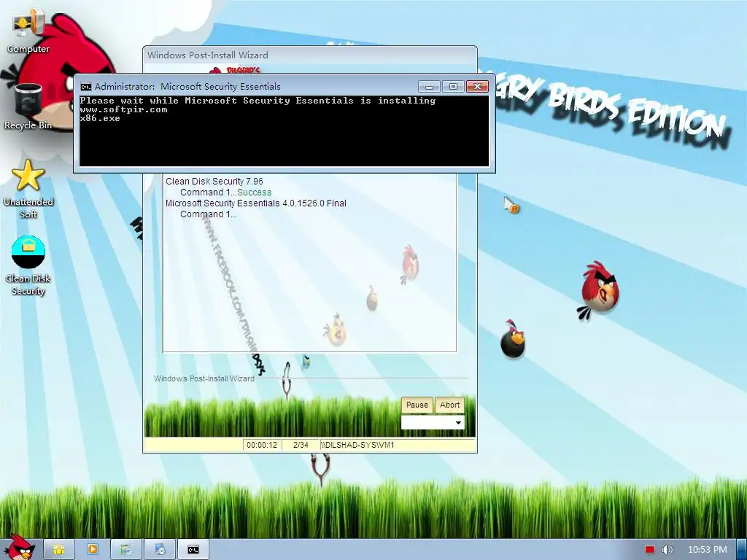Close the Microsoft Security Essentials console
747x560 pixels.
477,86
